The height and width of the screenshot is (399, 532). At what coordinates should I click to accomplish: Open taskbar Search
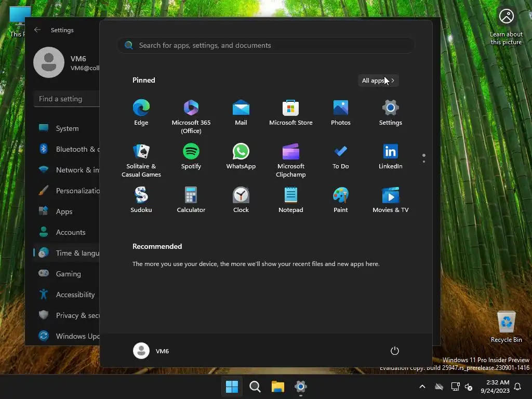coord(255,387)
